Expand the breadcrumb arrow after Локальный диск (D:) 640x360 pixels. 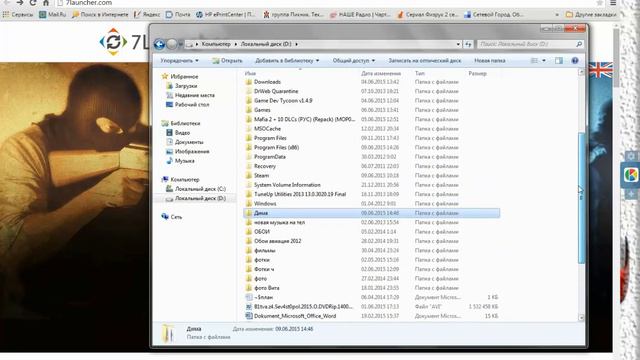tap(296, 44)
